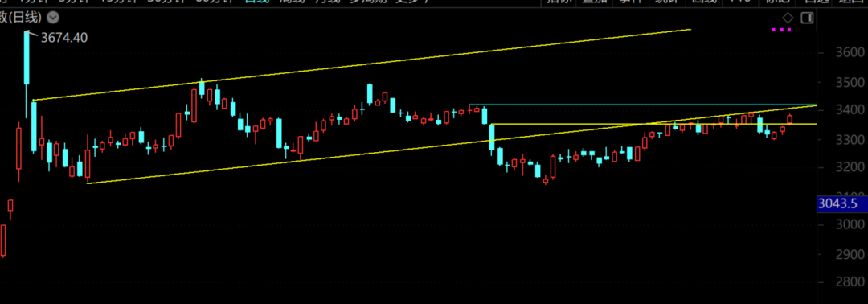Select the 3674.40 high price label
This screenshot has height=304, width=868.
(x=64, y=38)
